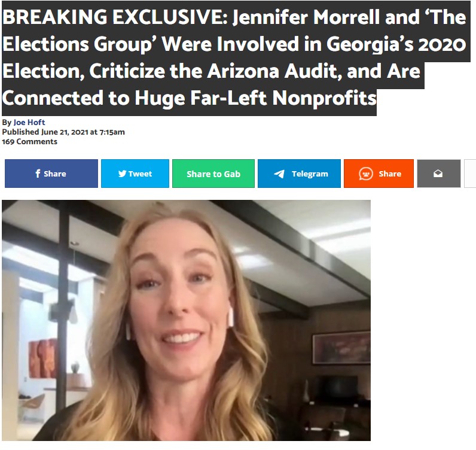This screenshot has width=476, height=450.
Task: Open the article photo of the woman
Action: pyautogui.click(x=186, y=320)
